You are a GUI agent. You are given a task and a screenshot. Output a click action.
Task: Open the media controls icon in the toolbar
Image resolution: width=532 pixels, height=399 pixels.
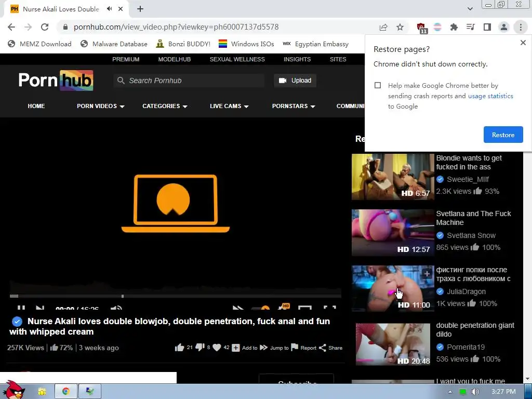[470, 27]
